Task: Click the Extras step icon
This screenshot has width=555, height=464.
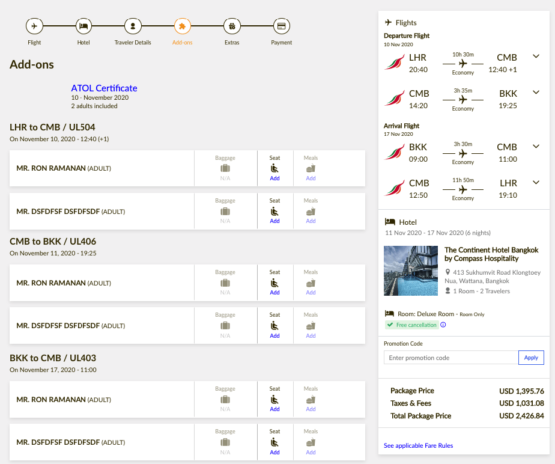Action: click(232, 26)
